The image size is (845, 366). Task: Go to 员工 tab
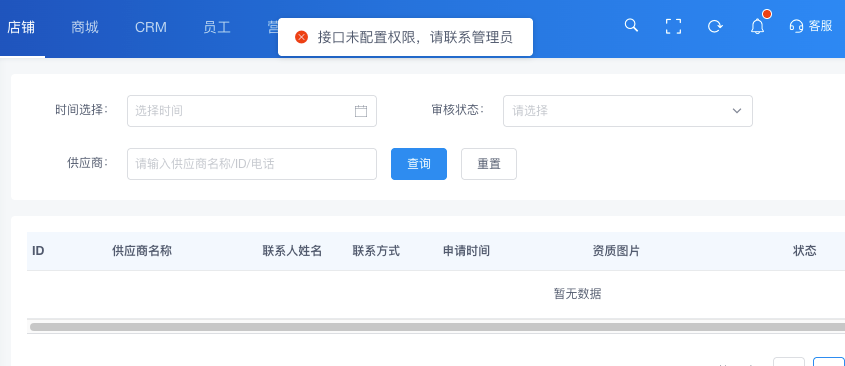coord(217,27)
